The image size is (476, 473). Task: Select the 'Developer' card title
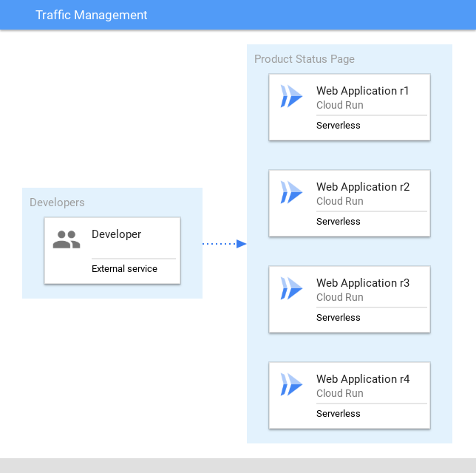coord(116,234)
